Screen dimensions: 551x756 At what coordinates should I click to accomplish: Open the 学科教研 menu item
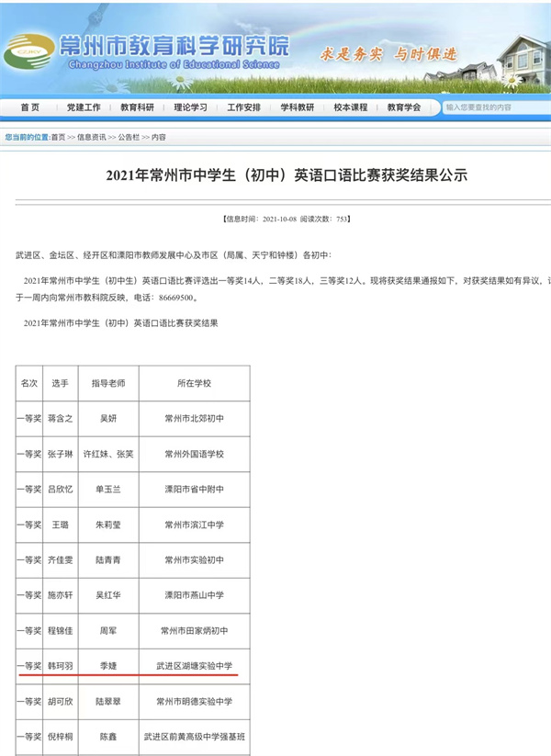click(297, 107)
